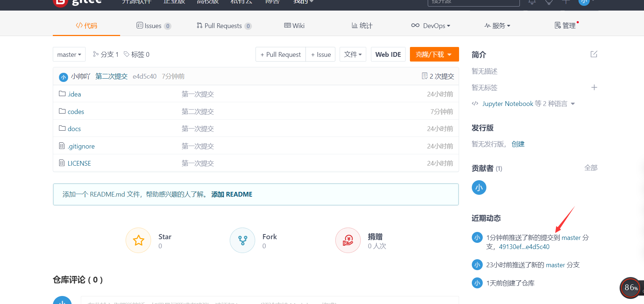View 全部 contributors
The image size is (644, 304).
tap(591, 168)
